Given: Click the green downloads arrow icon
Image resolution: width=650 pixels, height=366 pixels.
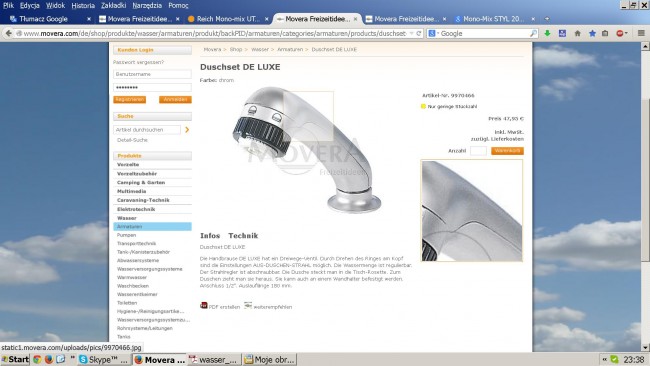Looking at the screenshot, I should 547,33.
